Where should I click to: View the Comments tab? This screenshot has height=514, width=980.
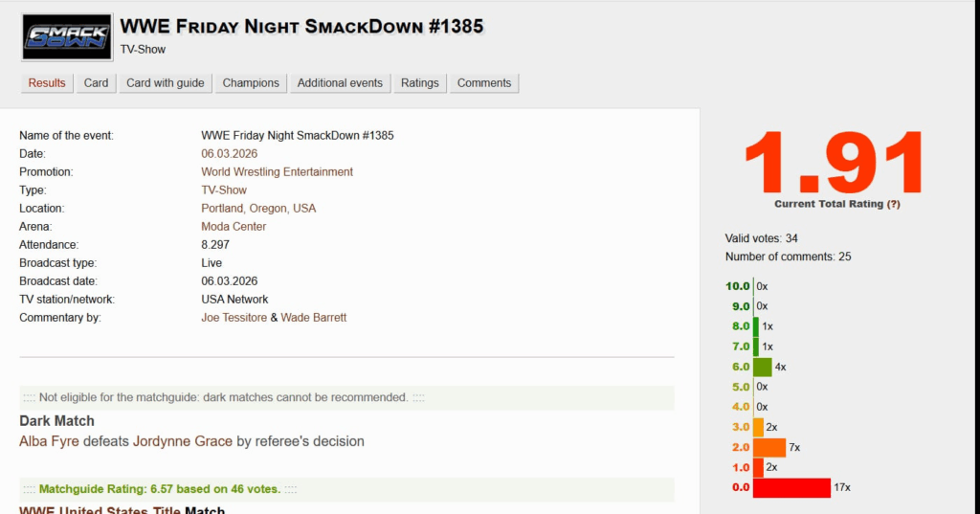(x=484, y=83)
